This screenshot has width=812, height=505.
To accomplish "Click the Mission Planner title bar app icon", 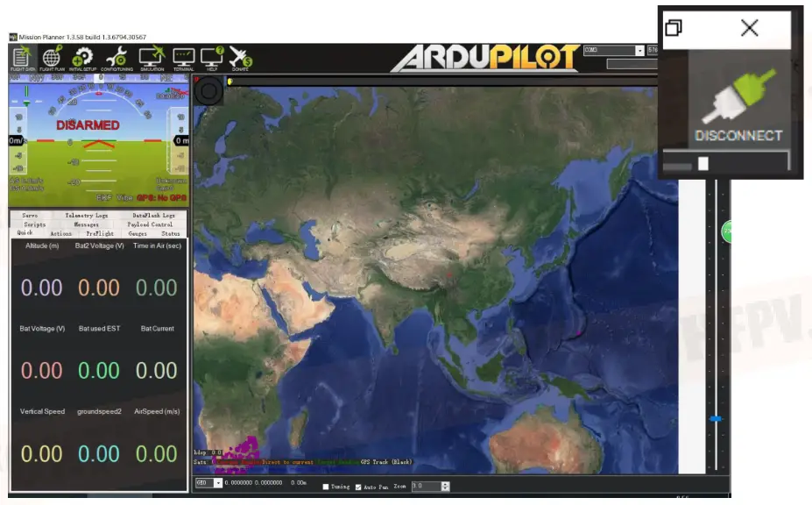I will pos(13,37).
